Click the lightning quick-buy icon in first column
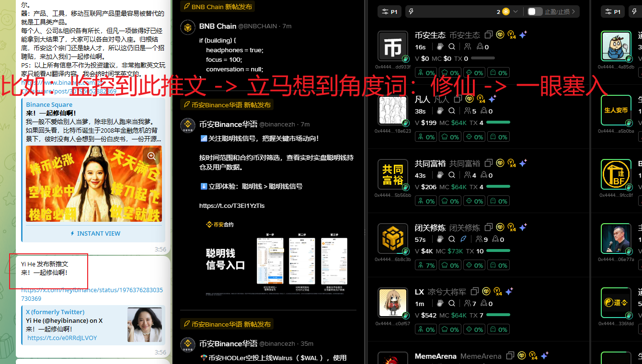642x364 pixels. pyautogui.click(x=411, y=11)
